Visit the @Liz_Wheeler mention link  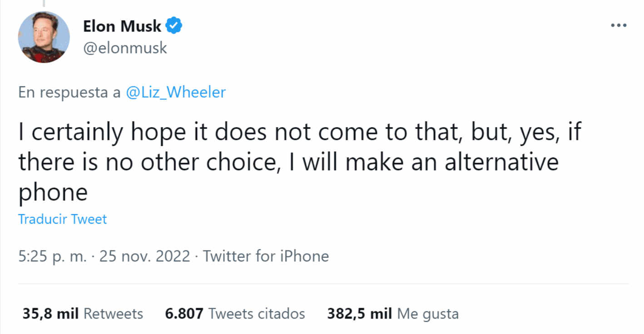[175, 93]
